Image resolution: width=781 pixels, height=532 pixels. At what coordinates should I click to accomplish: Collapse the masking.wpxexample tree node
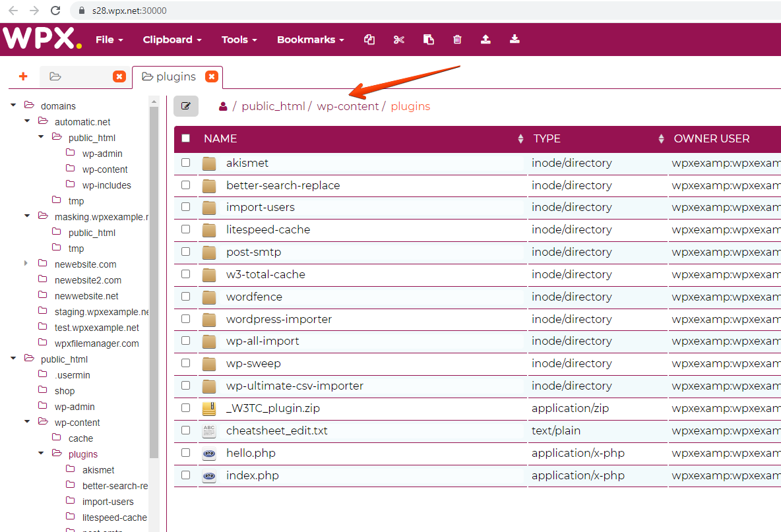point(28,216)
